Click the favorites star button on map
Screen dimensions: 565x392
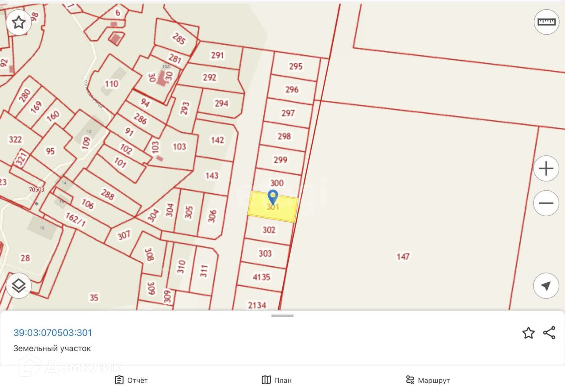pos(19,22)
